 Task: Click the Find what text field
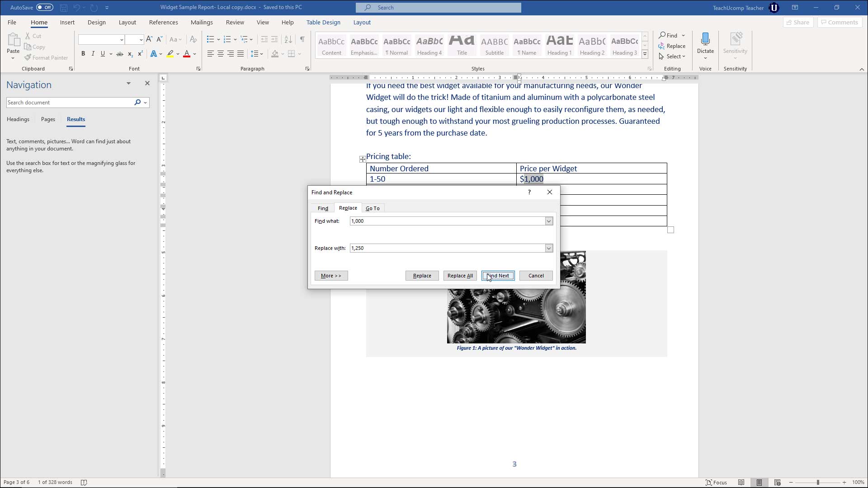click(448, 221)
